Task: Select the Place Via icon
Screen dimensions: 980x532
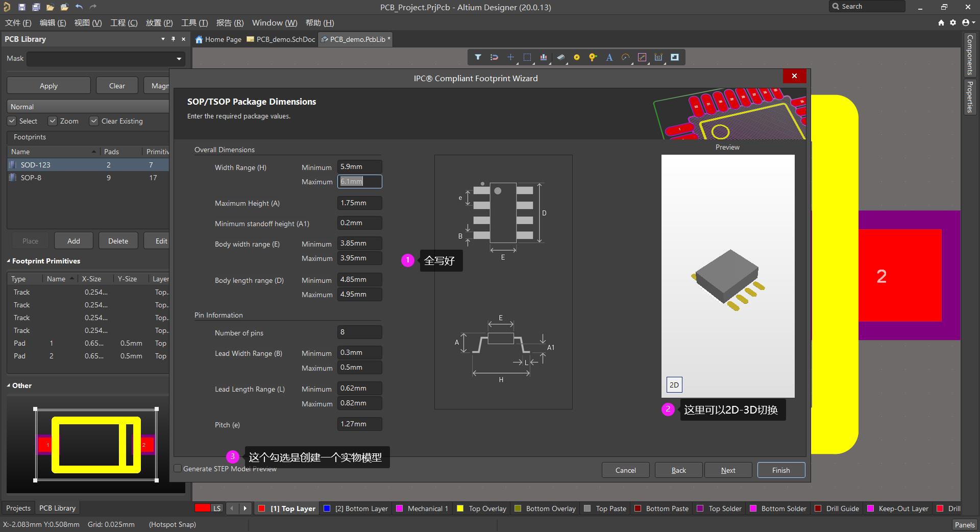Action: pos(593,57)
